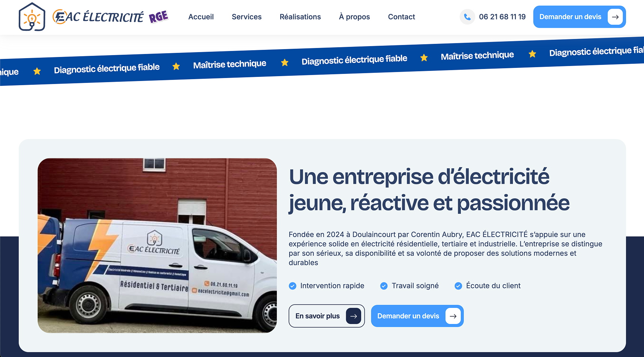Open the À propos menu item
This screenshot has width=644, height=357.
click(x=354, y=17)
